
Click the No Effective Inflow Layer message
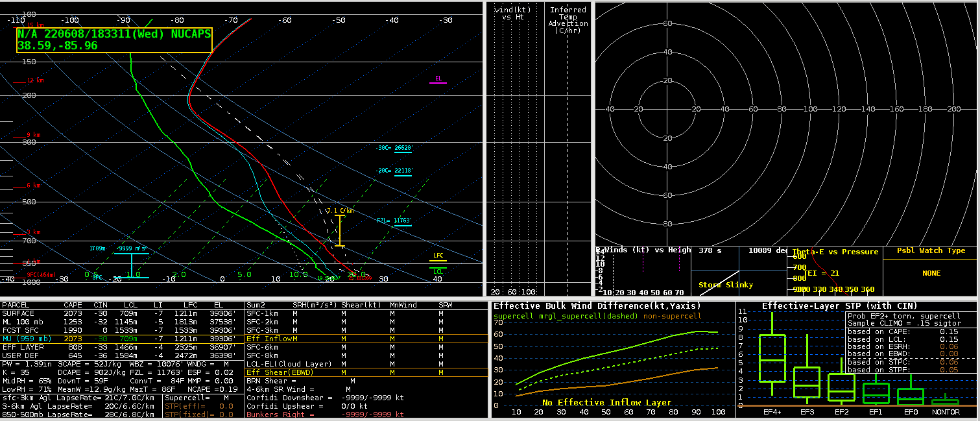606,403
